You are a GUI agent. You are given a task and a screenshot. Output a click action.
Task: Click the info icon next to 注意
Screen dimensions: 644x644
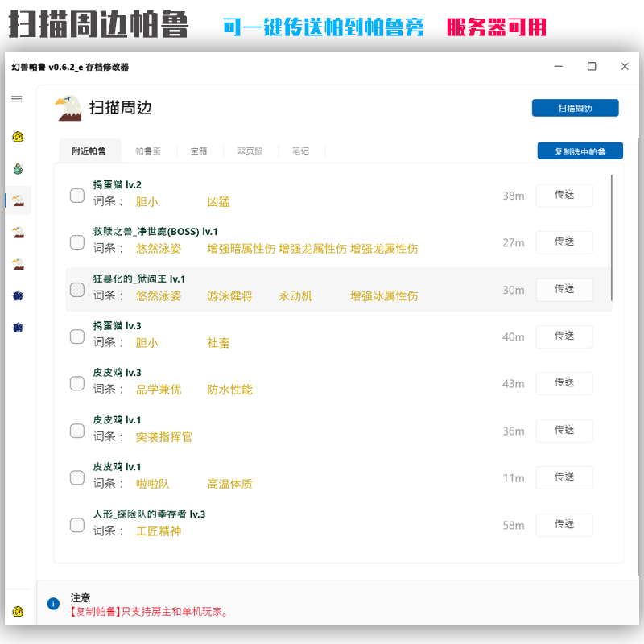(52, 604)
